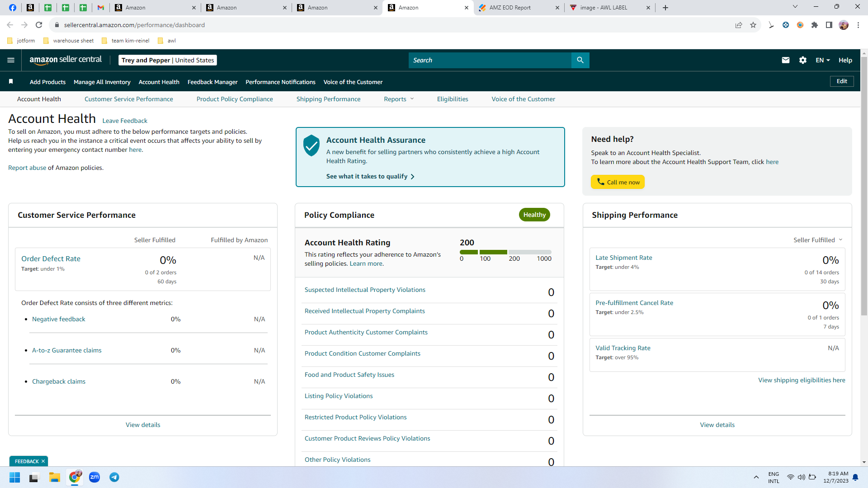Click See what it takes to qualify

(x=370, y=176)
